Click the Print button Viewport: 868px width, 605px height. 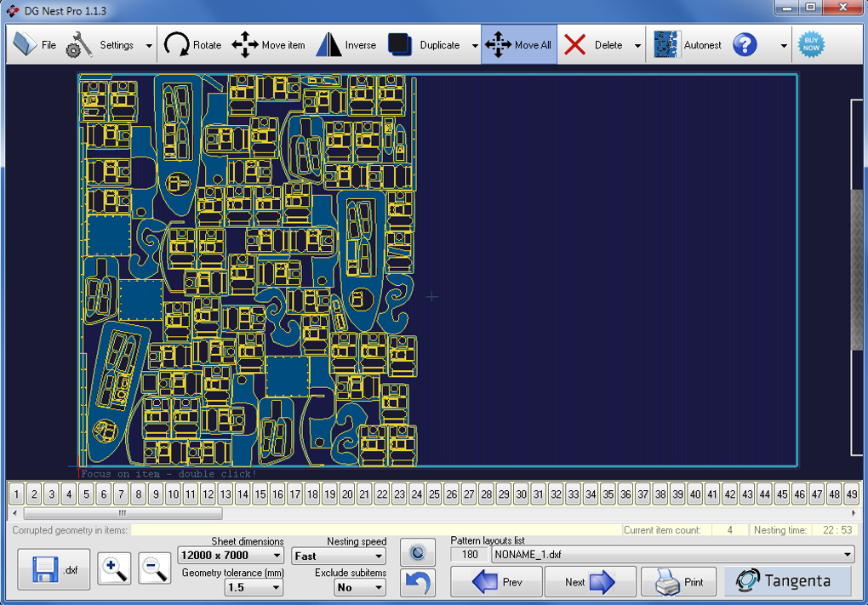pos(679,582)
